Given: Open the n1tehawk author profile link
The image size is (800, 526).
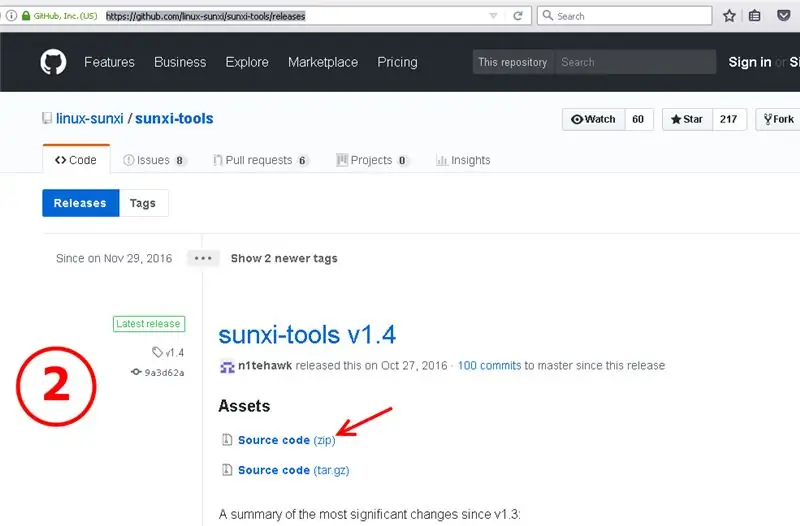Looking at the screenshot, I should pos(265,366).
